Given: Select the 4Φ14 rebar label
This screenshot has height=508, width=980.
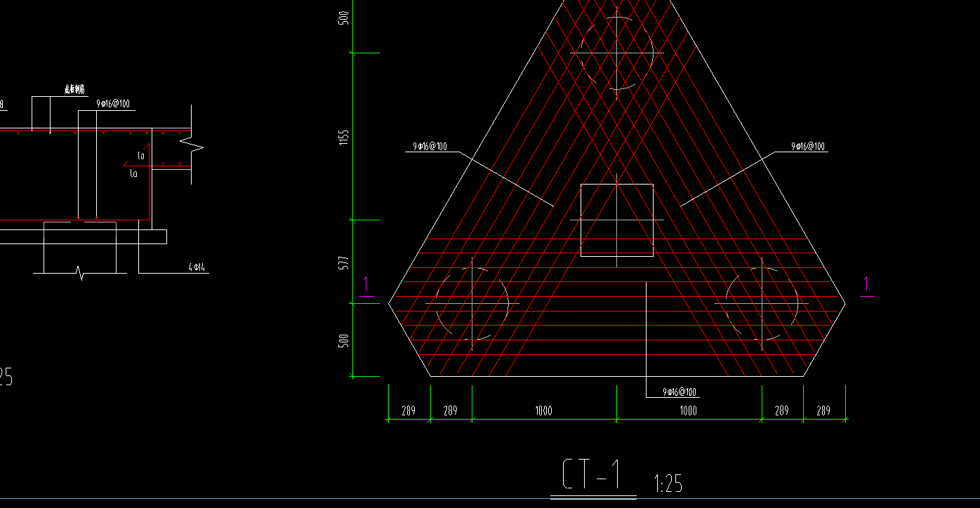Looking at the screenshot, I should (x=197, y=267).
